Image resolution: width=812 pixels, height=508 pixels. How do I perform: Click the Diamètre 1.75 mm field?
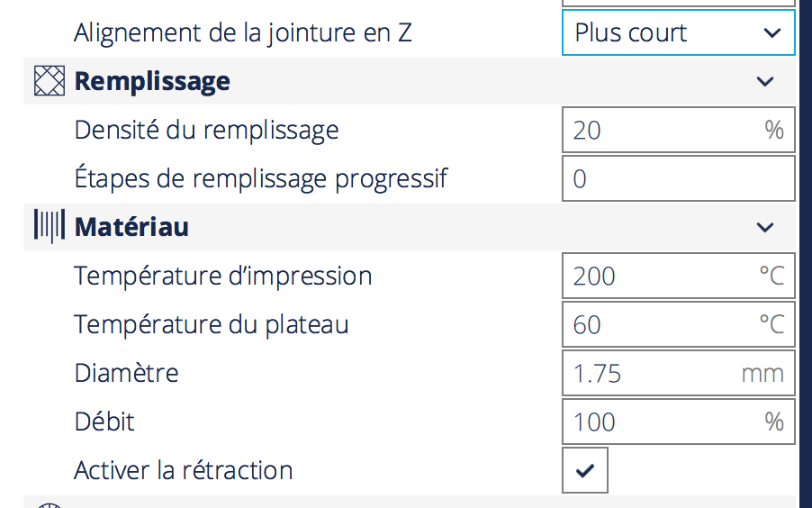679,373
